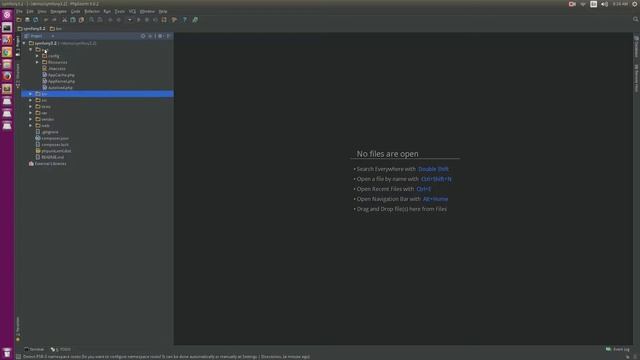Screen dimensions: 640x360
Task: Open the Tools menu
Action: 120,11
